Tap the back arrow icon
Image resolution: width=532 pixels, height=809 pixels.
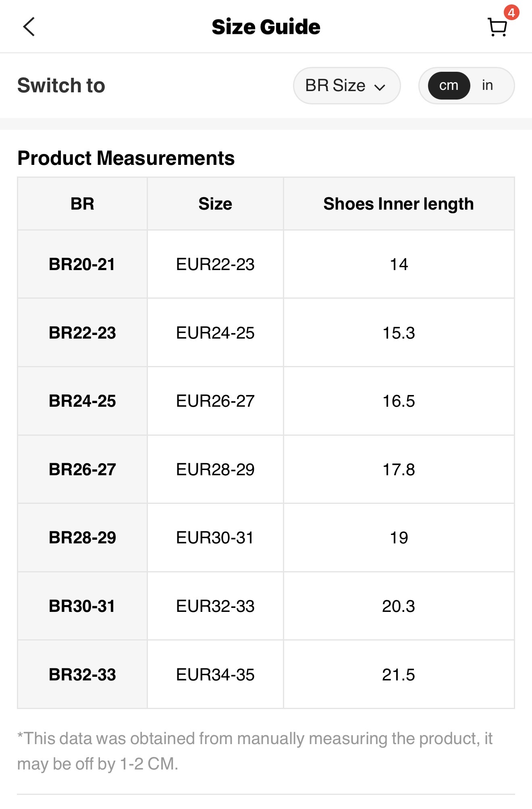coord(29,27)
